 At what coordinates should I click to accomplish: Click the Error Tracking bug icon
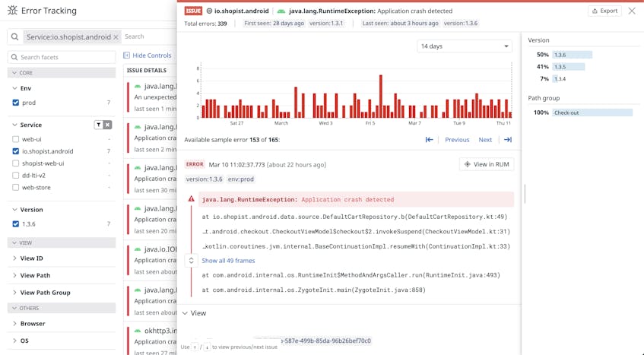pyautogui.click(x=12, y=10)
